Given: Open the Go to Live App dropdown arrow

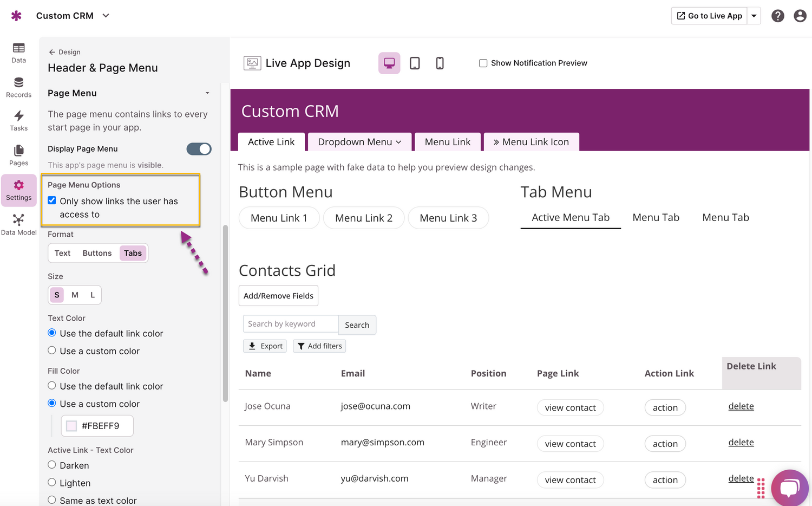Looking at the screenshot, I should coord(754,16).
